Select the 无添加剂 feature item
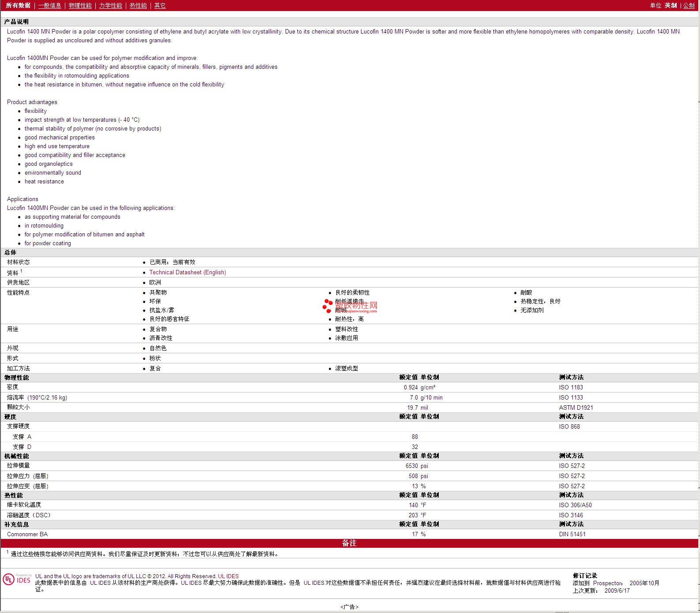 [x=532, y=310]
